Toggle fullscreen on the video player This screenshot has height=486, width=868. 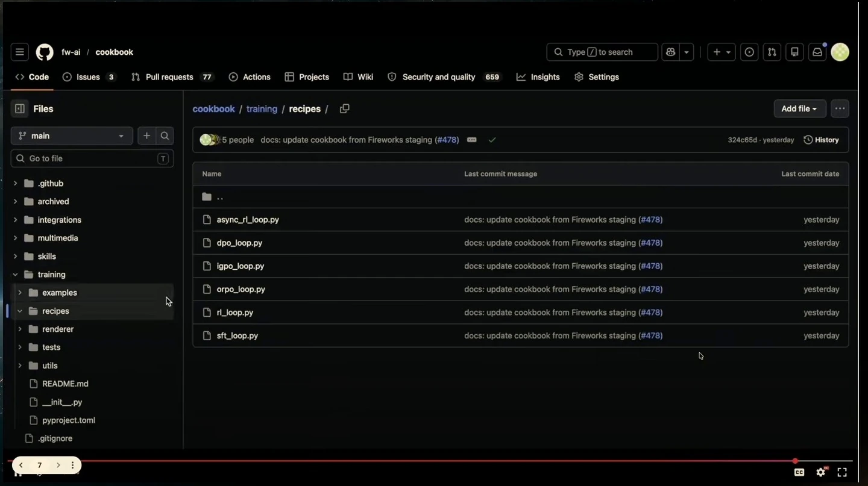click(842, 472)
